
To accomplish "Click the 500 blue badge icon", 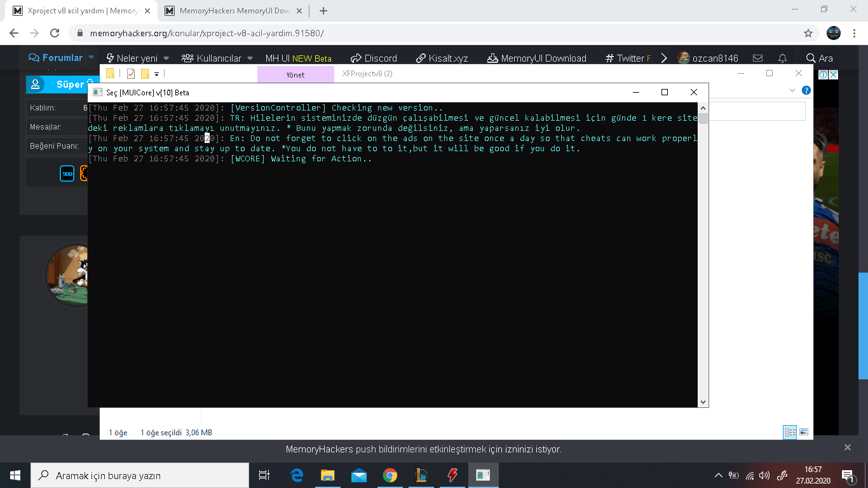I will tap(67, 173).
